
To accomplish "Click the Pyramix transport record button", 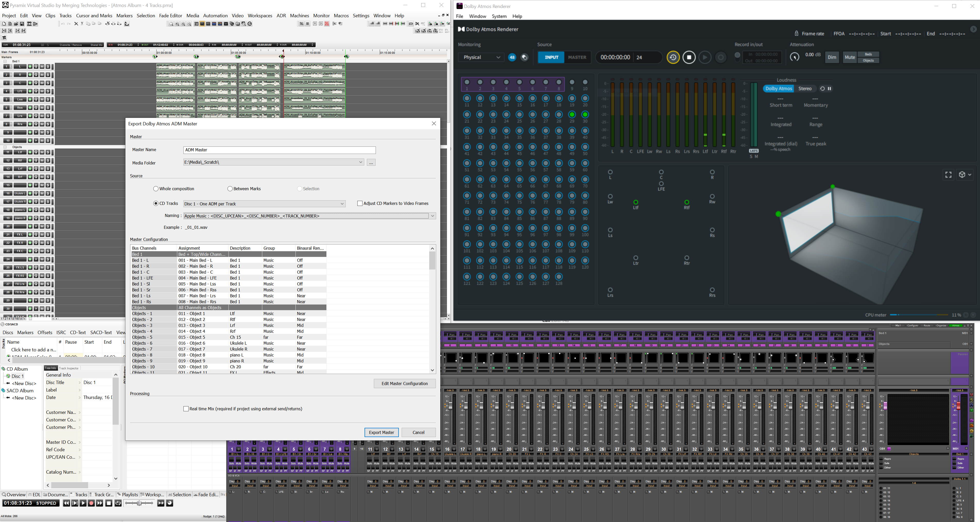I will pos(91,503).
